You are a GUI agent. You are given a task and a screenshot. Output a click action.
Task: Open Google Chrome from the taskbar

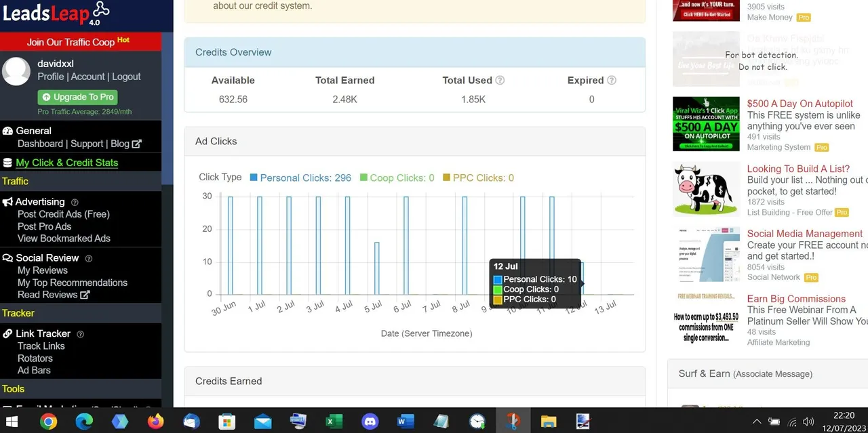pyautogui.click(x=48, y=421)
